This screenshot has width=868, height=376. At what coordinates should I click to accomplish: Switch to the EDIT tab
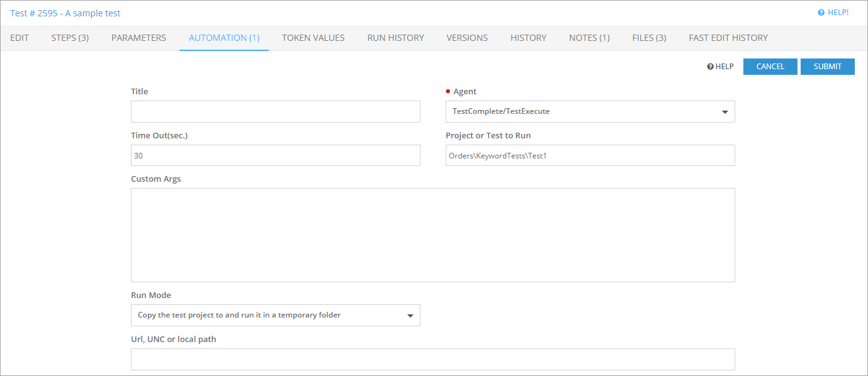[x=20, y=38]
